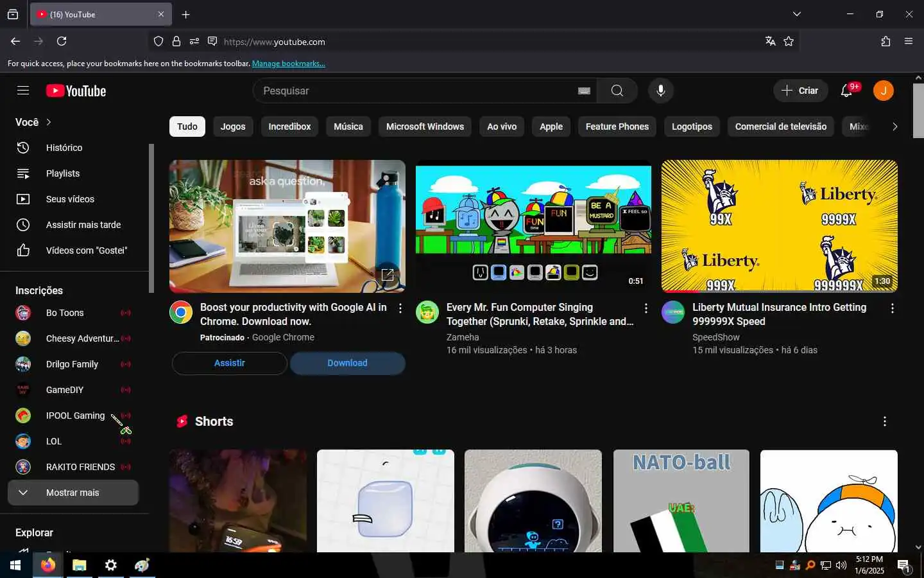The image size is (924, 578).
Task: Open the Drilgo Family subscription channel
Action: click(73, 364)
